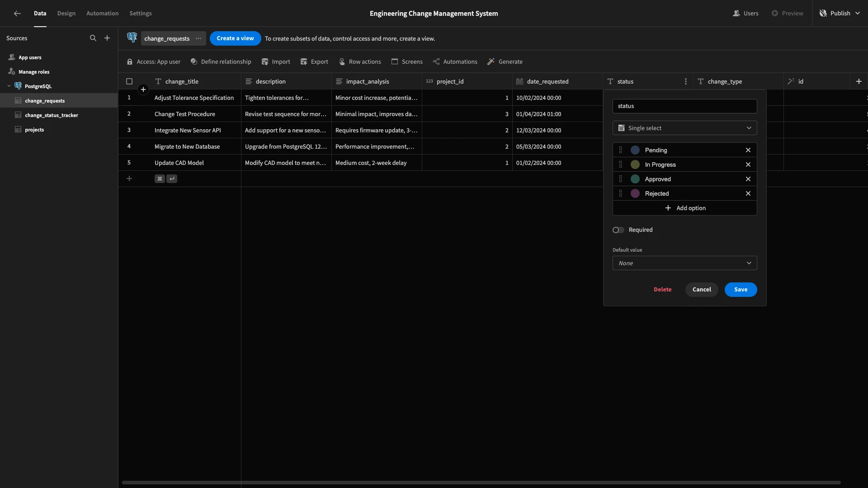Select the change_title column header

point(196,81)
